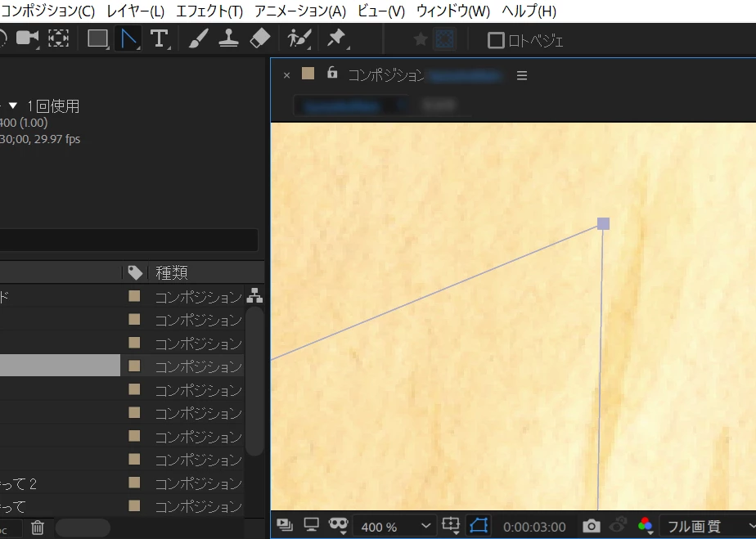The image size is (756, 539).
Task: Expand the 1回使用 usage dropdown arrow
Action: point(13,106)
